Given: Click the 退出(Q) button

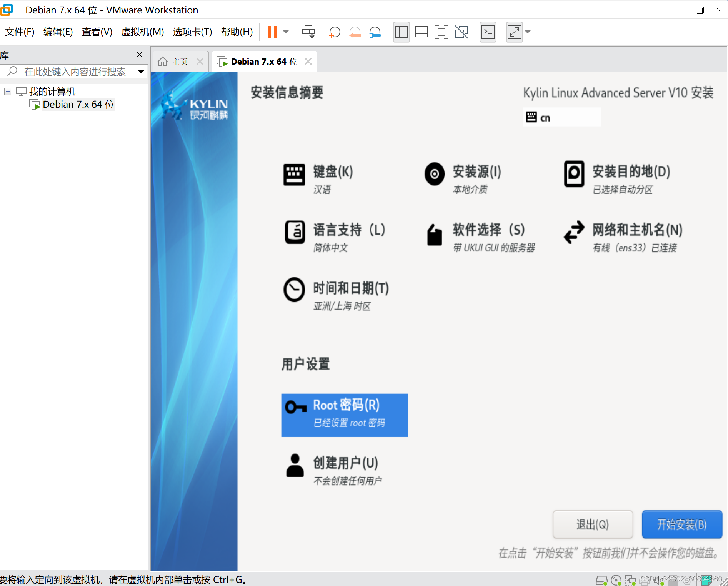Looking at the screenshot, I should (593, 524).
